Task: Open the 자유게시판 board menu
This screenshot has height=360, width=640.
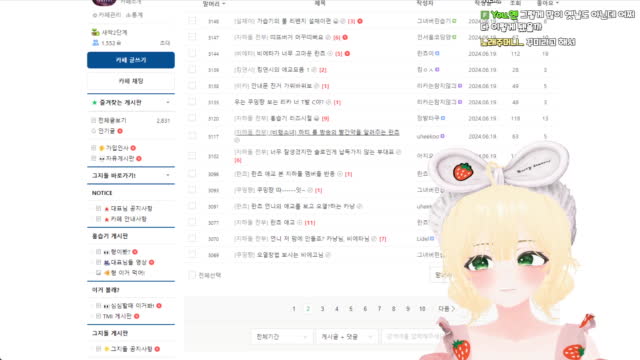Action: [120, 158]
